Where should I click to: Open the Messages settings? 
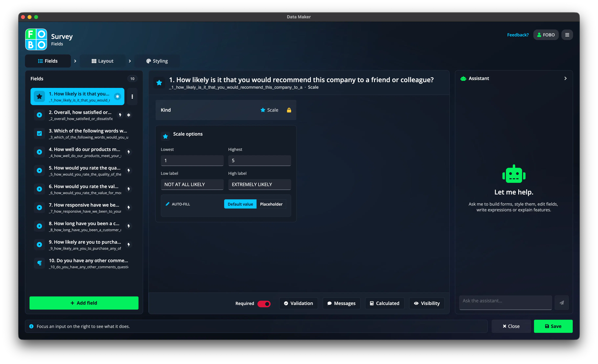coord(341,303)
